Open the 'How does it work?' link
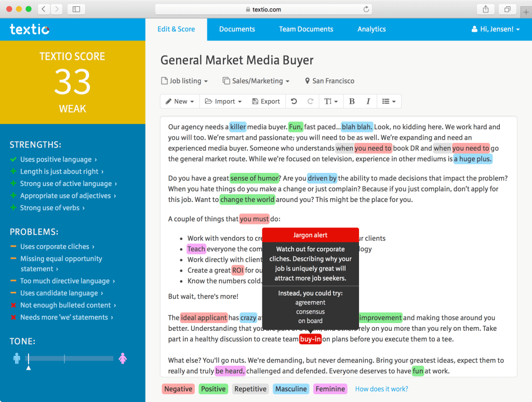The height and width of the screenshot is (402, 532). coord(381,389)
